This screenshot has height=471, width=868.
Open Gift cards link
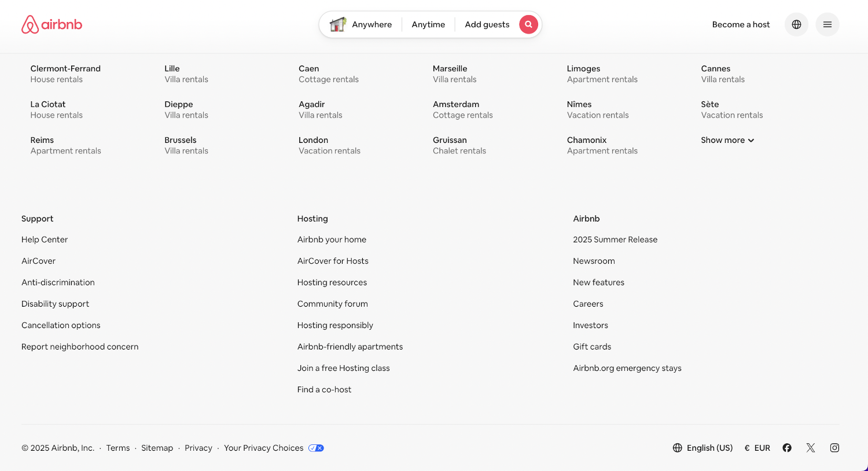pyautogui.click(x=592, y=347)
